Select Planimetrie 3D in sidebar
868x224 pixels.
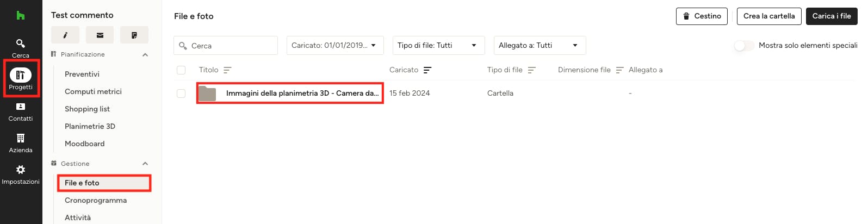point(90,126)
